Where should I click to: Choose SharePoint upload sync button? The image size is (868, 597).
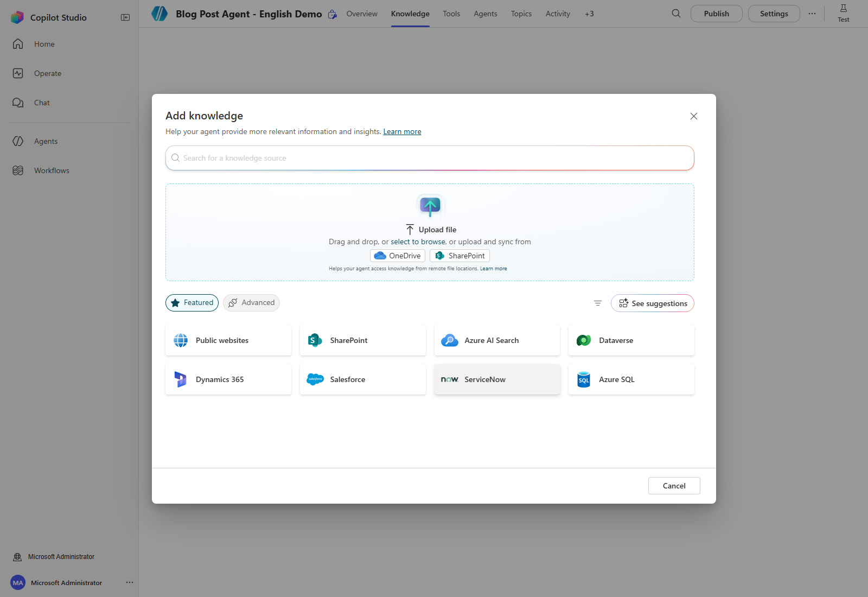click(x=459, y=256)
